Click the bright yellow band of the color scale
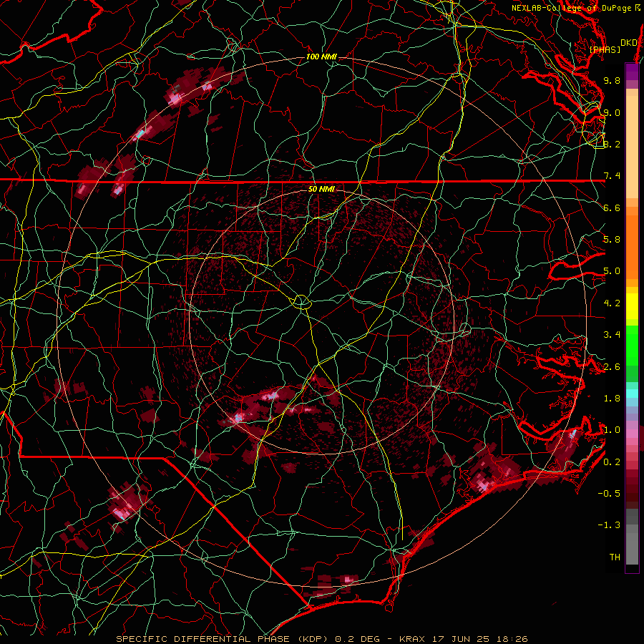 point(632,306)
